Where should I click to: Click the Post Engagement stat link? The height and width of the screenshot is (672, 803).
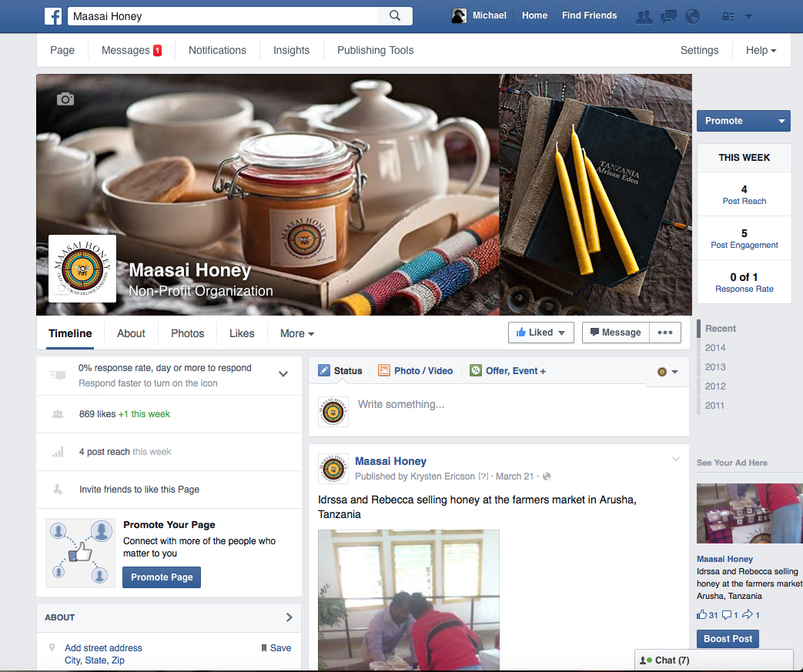pyautogui.click(x=744, y=245)
